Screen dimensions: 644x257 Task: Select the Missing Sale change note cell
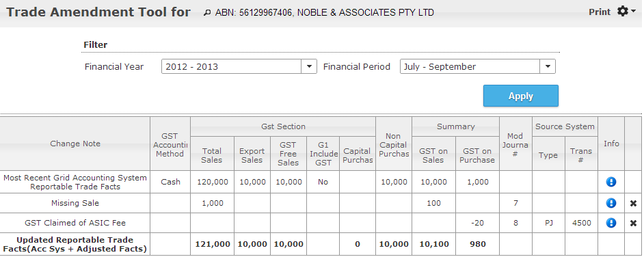coord(75,203)
